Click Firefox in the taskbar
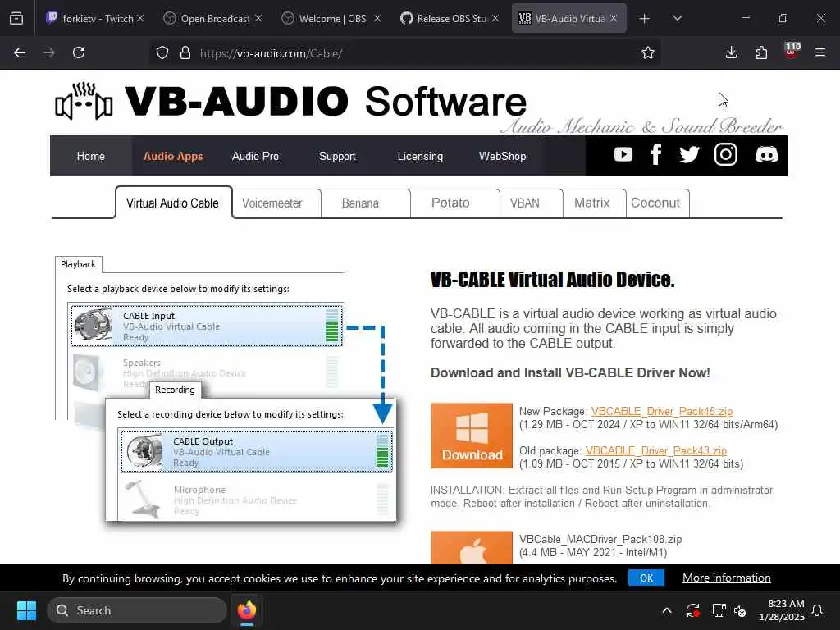Image resolution: width=840 pixels, height=630 pixels. pyautogui.click(x=247, y=610)
